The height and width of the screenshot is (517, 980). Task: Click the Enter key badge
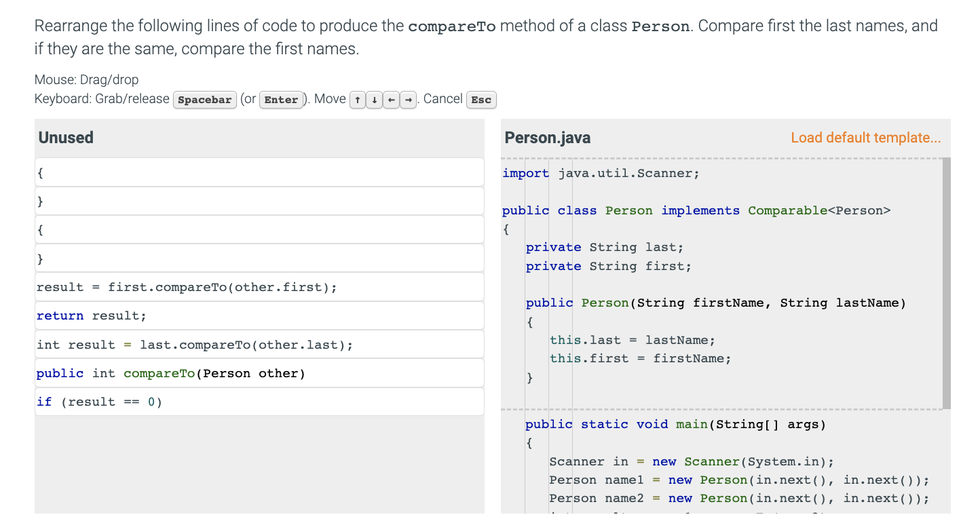[x=282, y=100]
